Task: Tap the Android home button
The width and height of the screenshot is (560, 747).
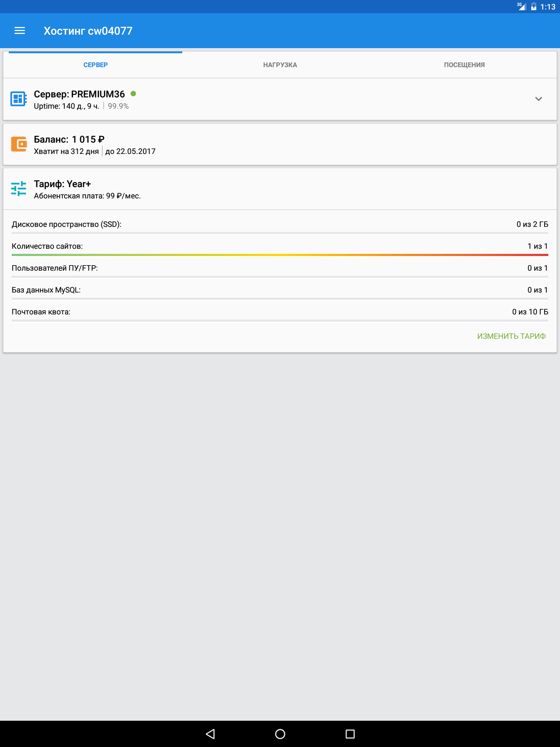Action: (280, 734)
